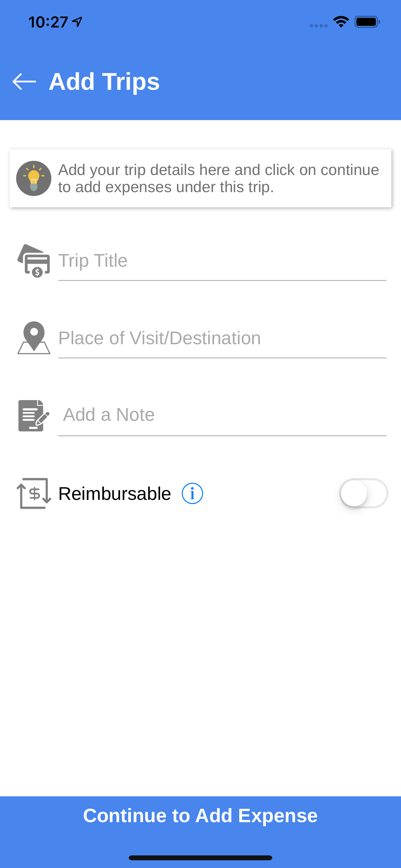This screenshot has height=868, width=401.
Task: Tap the battery status icon
Action: (367, 22)
